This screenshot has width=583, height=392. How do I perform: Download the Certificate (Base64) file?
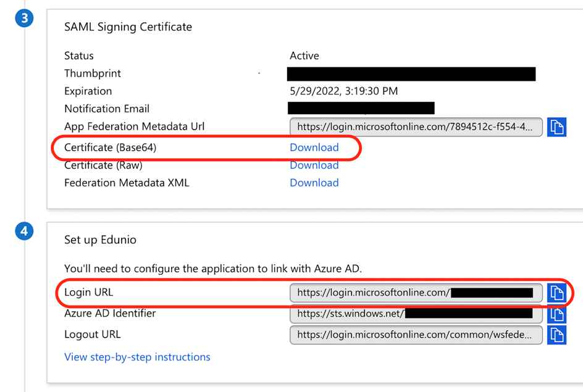tap(314, 148)
